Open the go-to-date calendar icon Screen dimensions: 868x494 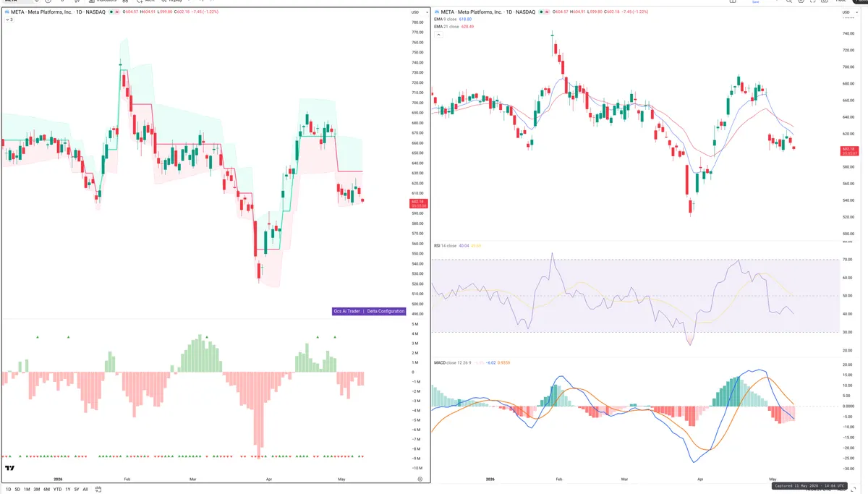(98, 490)
